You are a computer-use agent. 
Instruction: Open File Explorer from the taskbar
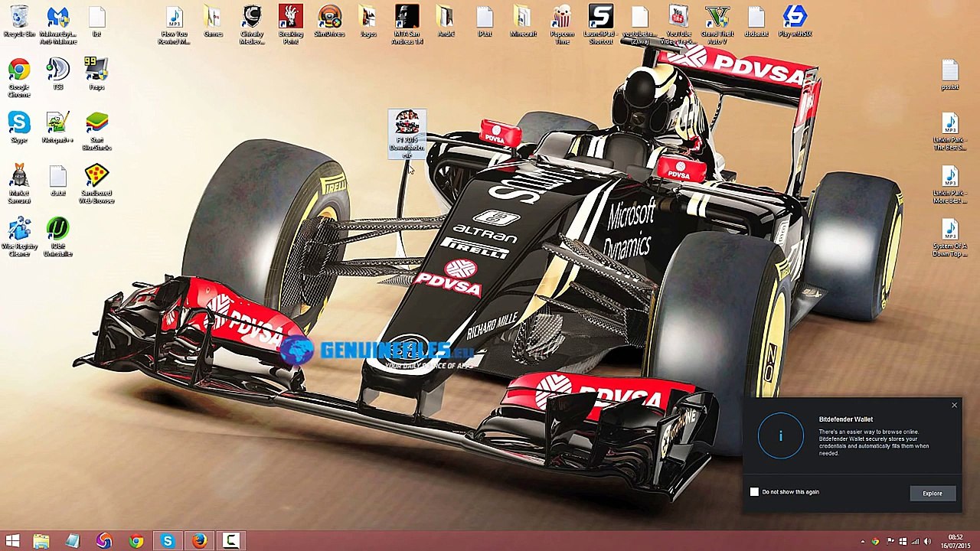pyautogui.click(x=41, y=541)
